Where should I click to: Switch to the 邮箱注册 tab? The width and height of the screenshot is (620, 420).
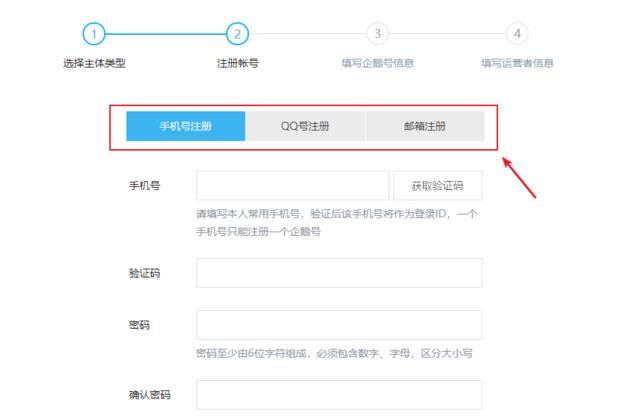tap(425, 126)
